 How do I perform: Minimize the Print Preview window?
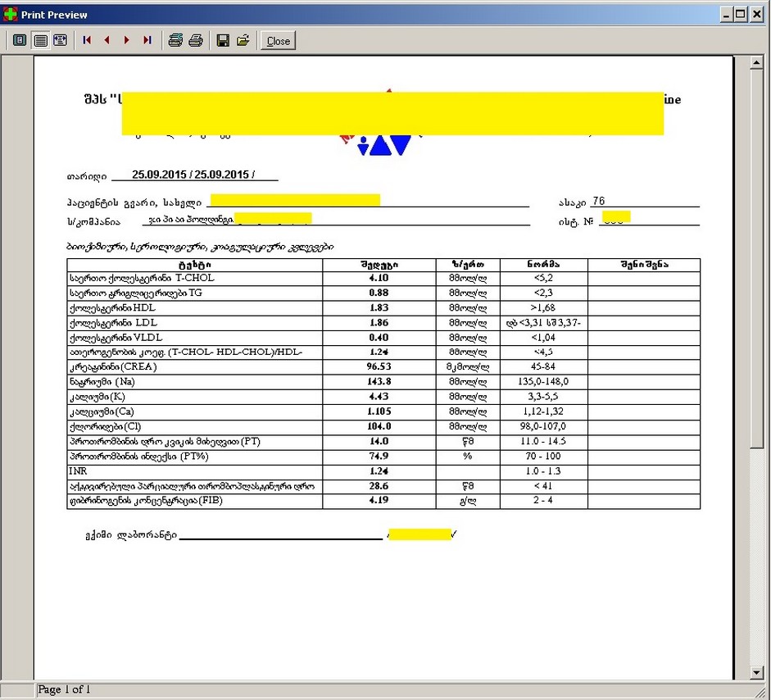727,15
